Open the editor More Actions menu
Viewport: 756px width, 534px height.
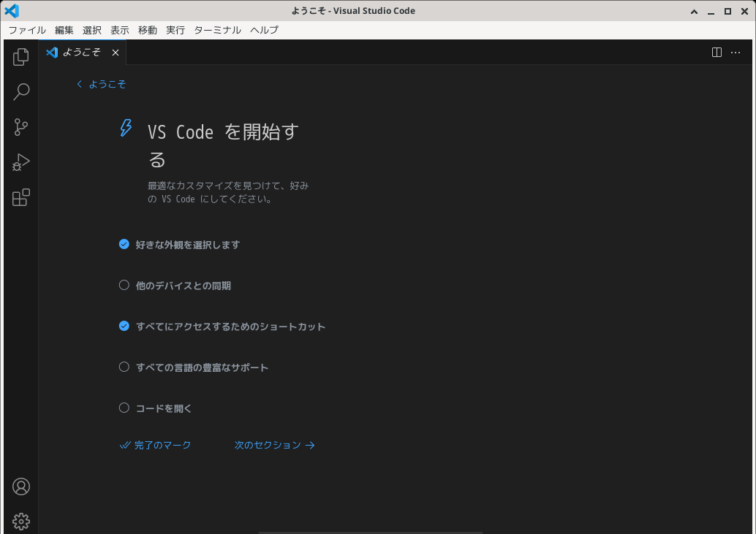[736, 52]
